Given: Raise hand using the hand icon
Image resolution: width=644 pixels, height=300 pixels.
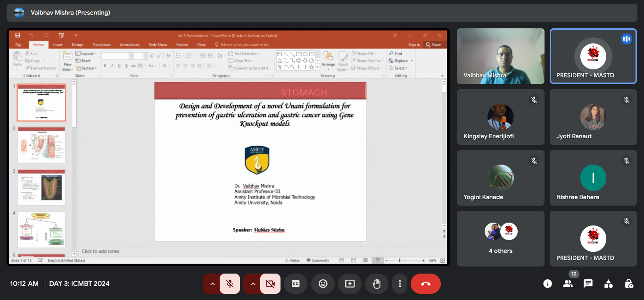Looking at the screenshot, I should (x=376, y=283).
